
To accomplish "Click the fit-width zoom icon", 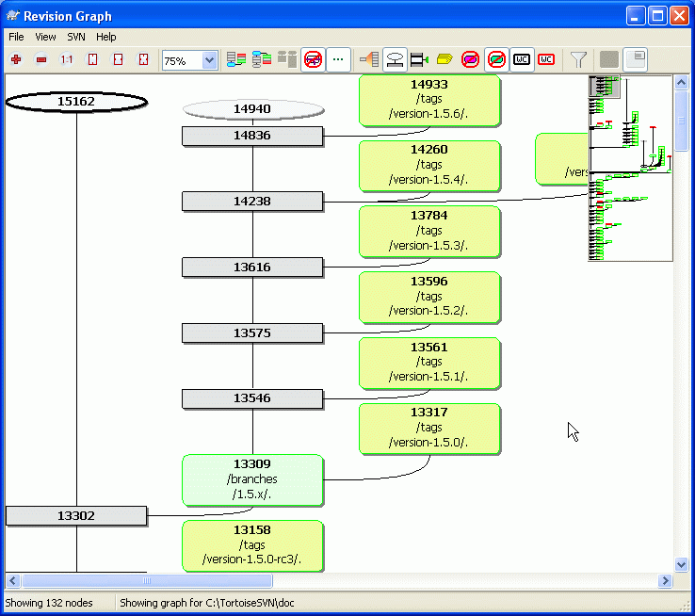I will (118, 59).
